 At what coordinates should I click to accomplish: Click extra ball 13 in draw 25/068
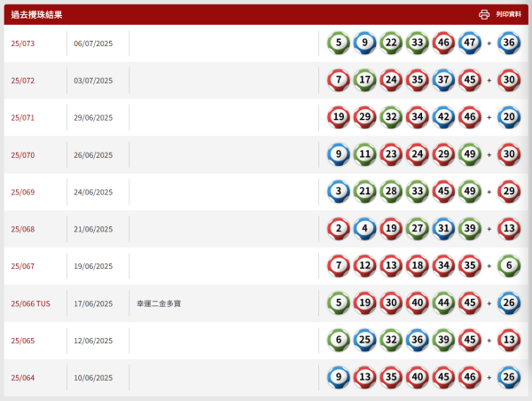(509, 229)
